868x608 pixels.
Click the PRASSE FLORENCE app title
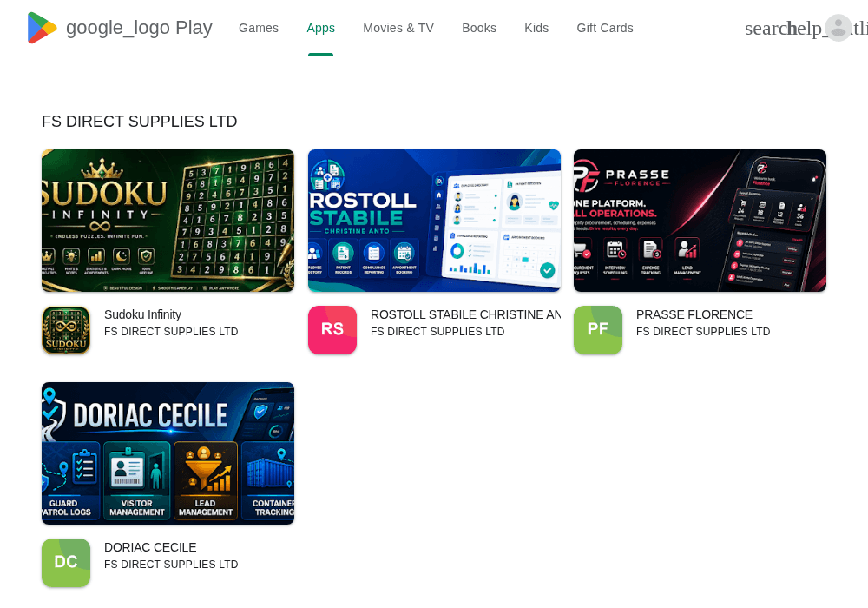(694, 314)
